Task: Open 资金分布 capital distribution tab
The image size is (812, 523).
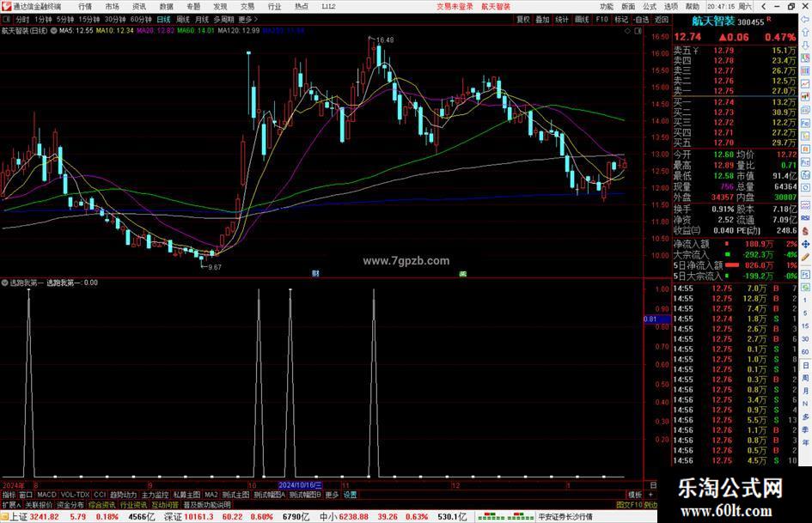Action: [70, 504]
